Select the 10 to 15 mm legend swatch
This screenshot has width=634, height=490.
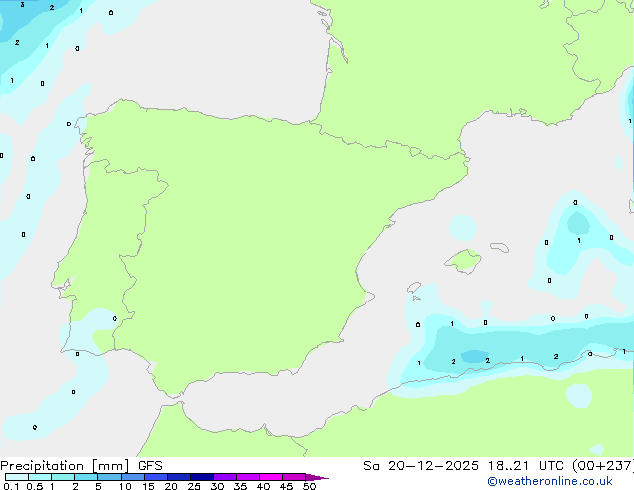tap(132, 477)
